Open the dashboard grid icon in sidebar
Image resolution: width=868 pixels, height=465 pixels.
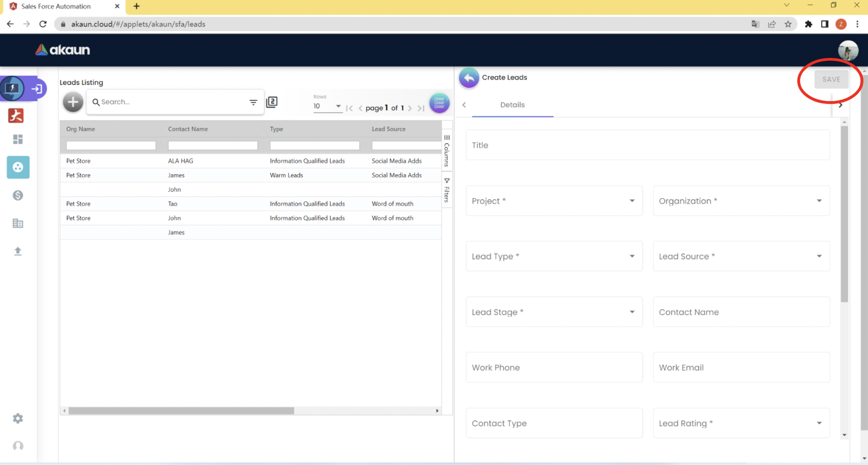point(18,139)
